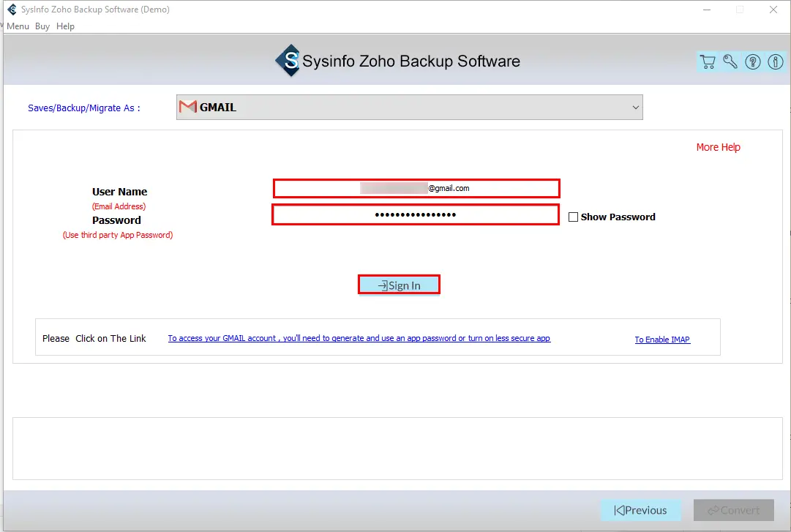The image size is (791, 532).
Task: Click the Password label
Action: (x=116, y=220)
